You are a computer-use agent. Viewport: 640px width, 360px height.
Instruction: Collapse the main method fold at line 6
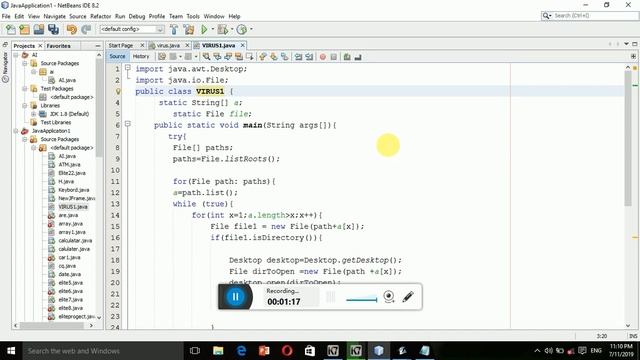point(128,124)
